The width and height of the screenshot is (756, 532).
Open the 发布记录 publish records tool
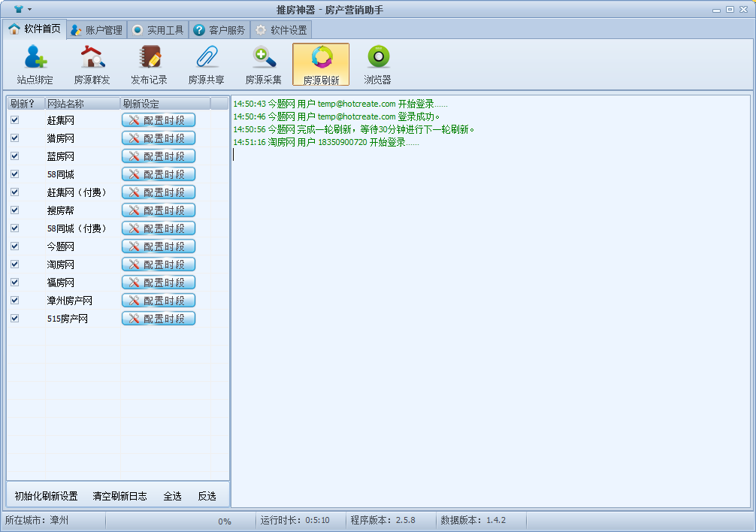(149, 65)
